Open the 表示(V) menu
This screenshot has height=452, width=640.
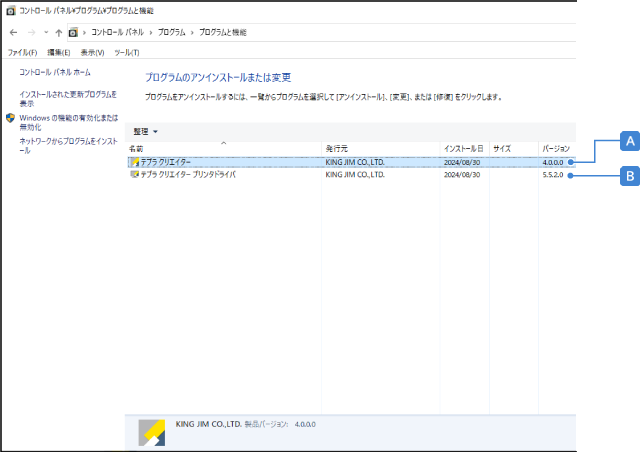92,52
